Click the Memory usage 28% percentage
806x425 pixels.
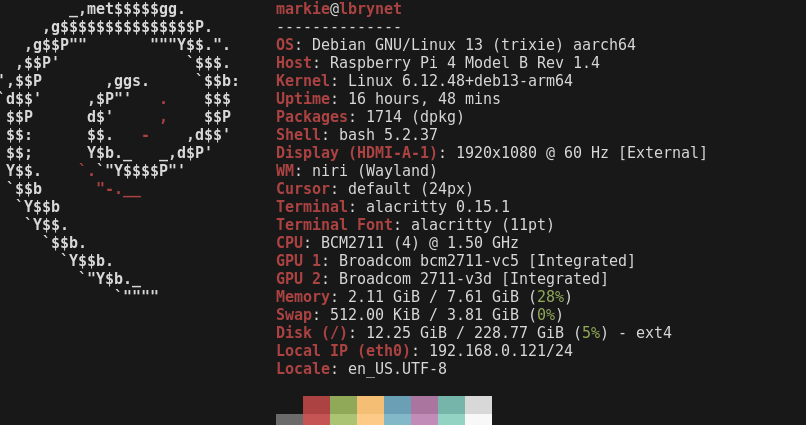coord(550,297)
